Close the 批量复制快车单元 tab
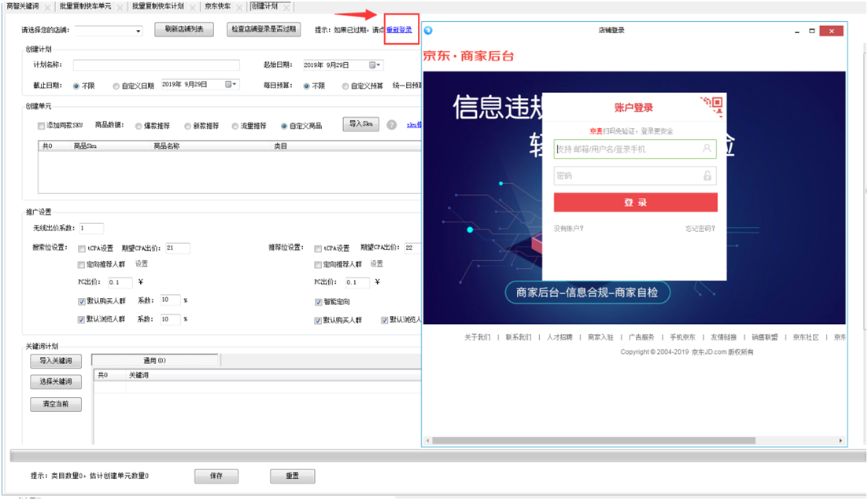This screenshot has height=500, width=868. 120,7
